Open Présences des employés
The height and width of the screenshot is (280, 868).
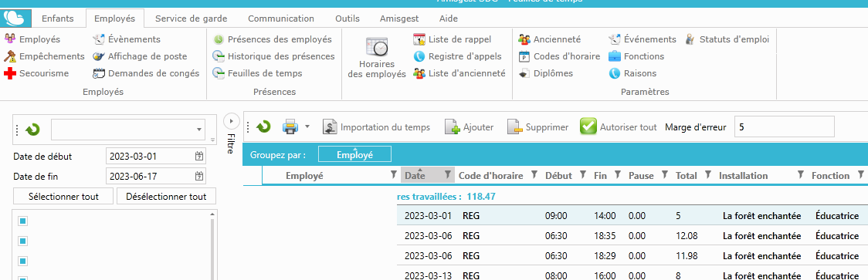point(273,39)
